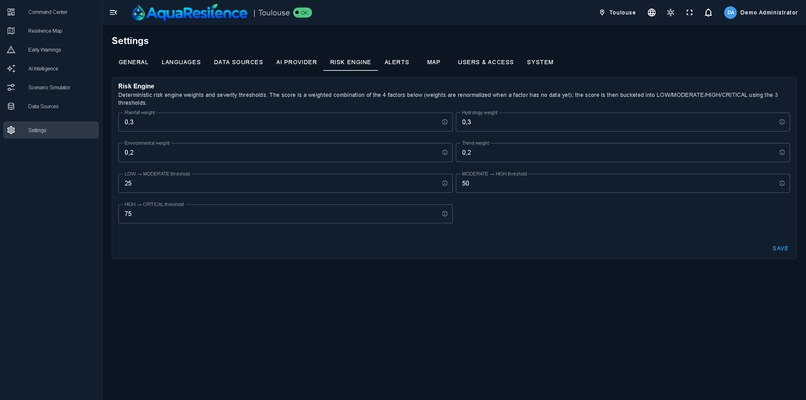Click the Hydrology weight input field
This screenshot has height=400, width=806.
[x=622, y=122]
